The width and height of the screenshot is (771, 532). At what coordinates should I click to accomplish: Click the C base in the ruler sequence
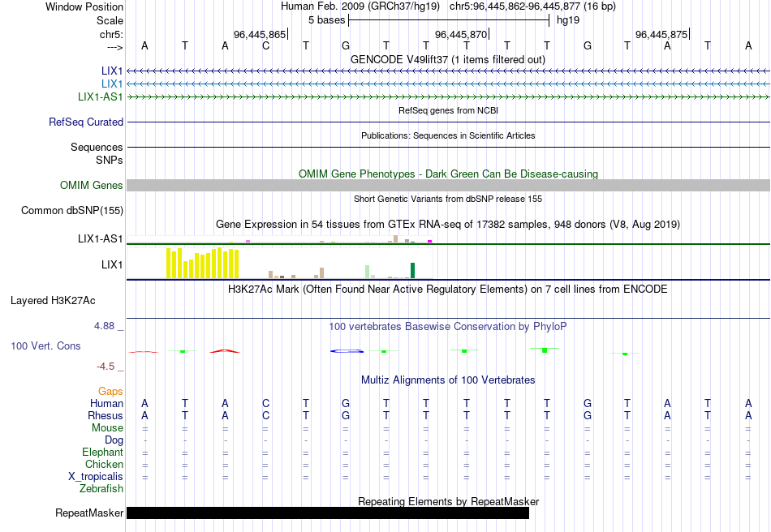(x=265, y=45)
